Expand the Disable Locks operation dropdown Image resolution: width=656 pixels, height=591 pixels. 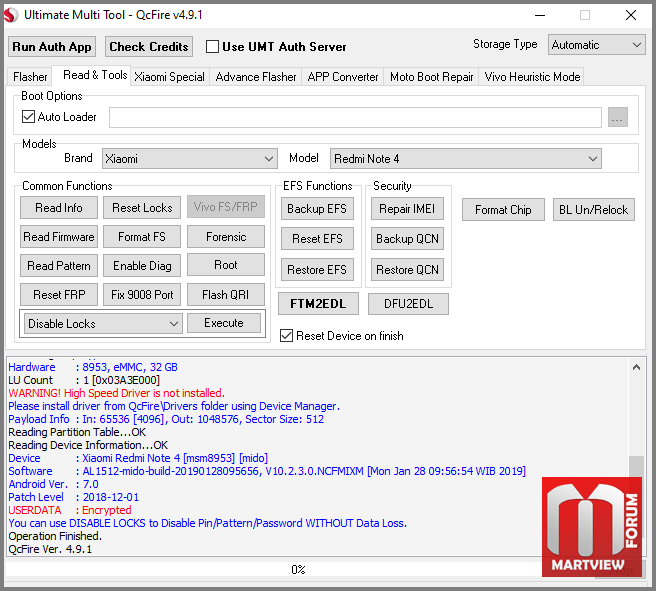point(103,323)
